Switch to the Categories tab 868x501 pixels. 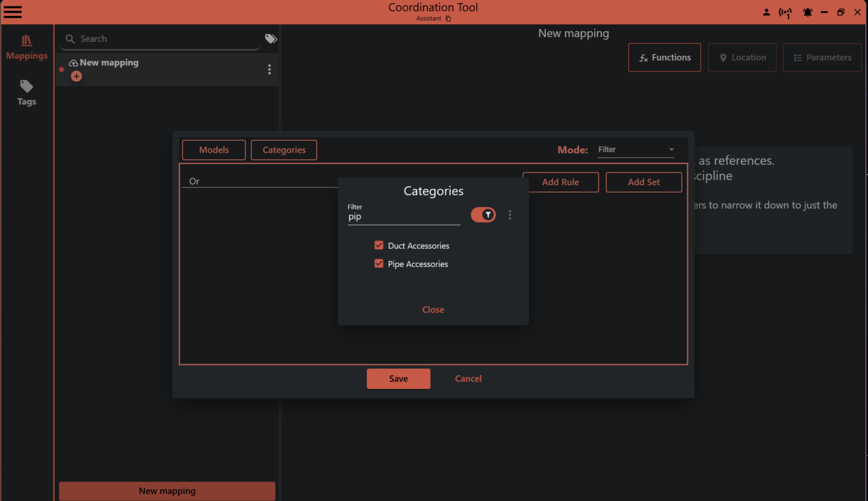click(x=283, y=150)
